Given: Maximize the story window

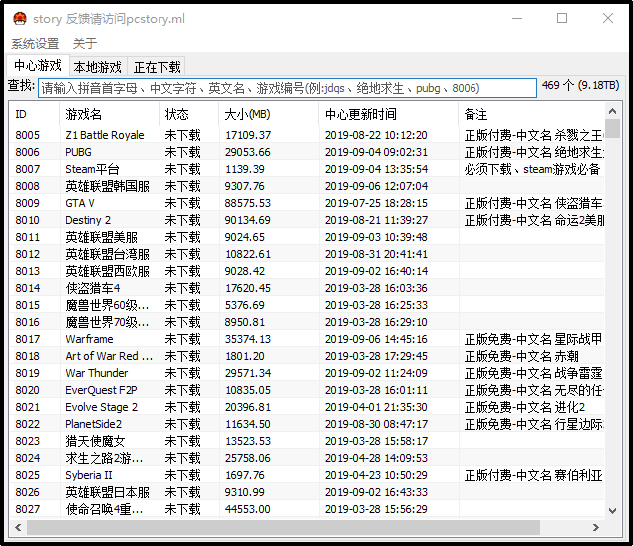Looking at the screenshot, I should [x=562, y=18].
